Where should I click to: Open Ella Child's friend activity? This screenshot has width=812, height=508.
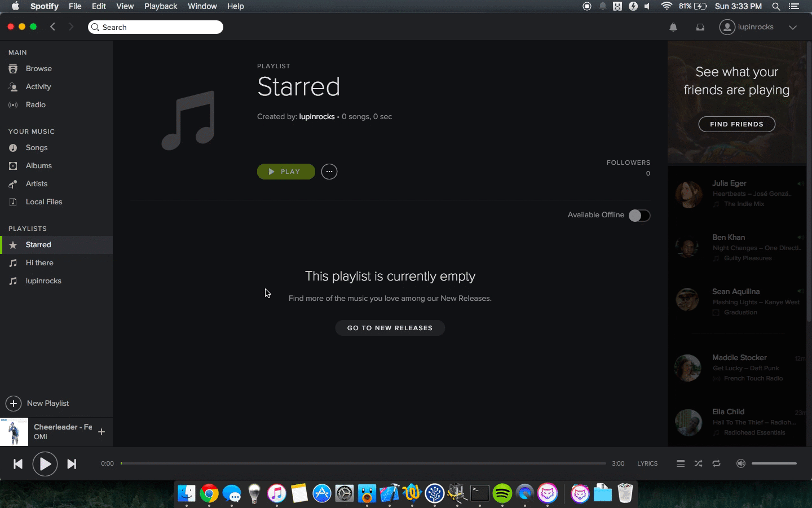[x=738, y=422]
